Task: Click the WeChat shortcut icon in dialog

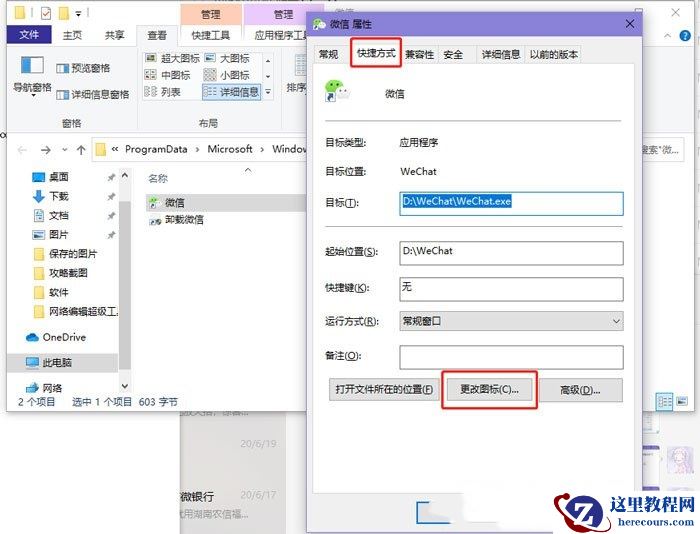Action: point(337,91)
